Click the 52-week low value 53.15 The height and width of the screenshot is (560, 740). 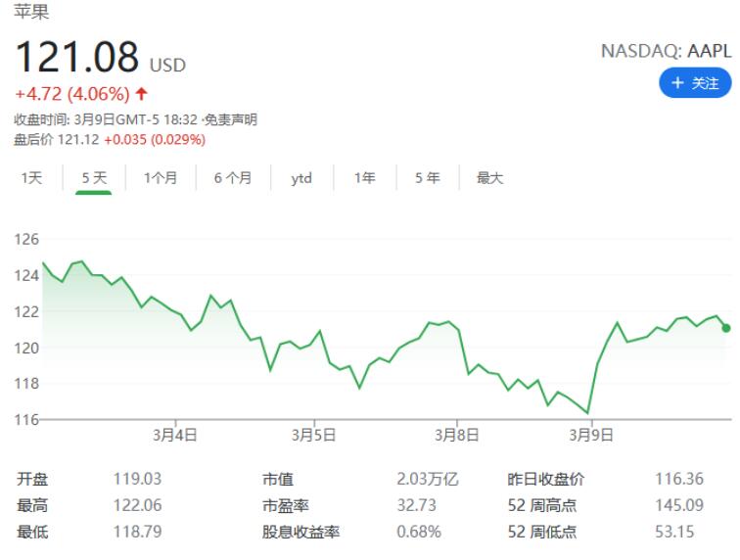(x=674, y=533)
